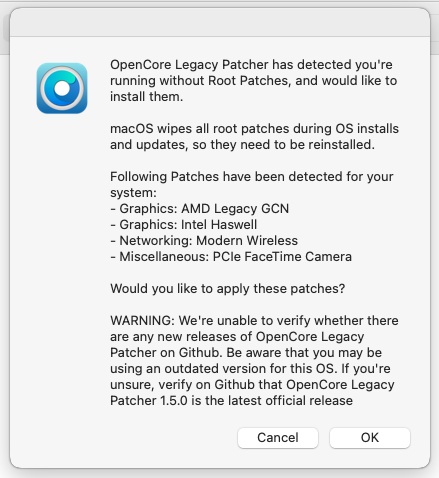Select the 'Graphics: AMD Legacy GCN' line

pyautogui.click(x=200, y=208)
